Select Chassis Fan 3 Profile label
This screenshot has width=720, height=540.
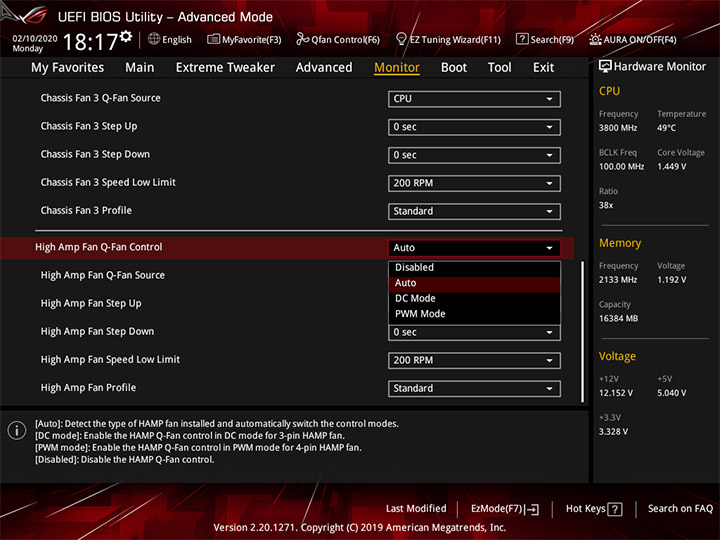coord(86,210)
